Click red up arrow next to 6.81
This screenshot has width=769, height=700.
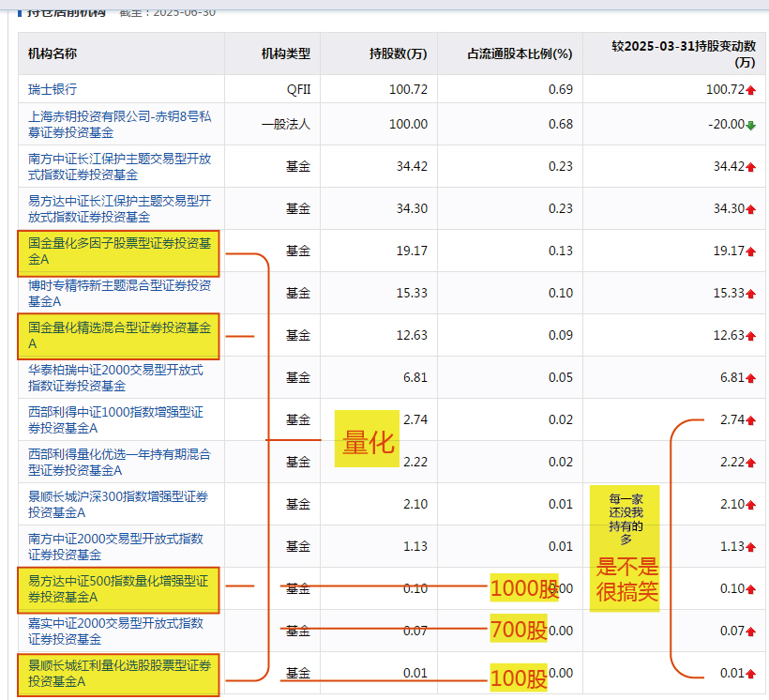[750, 378]
